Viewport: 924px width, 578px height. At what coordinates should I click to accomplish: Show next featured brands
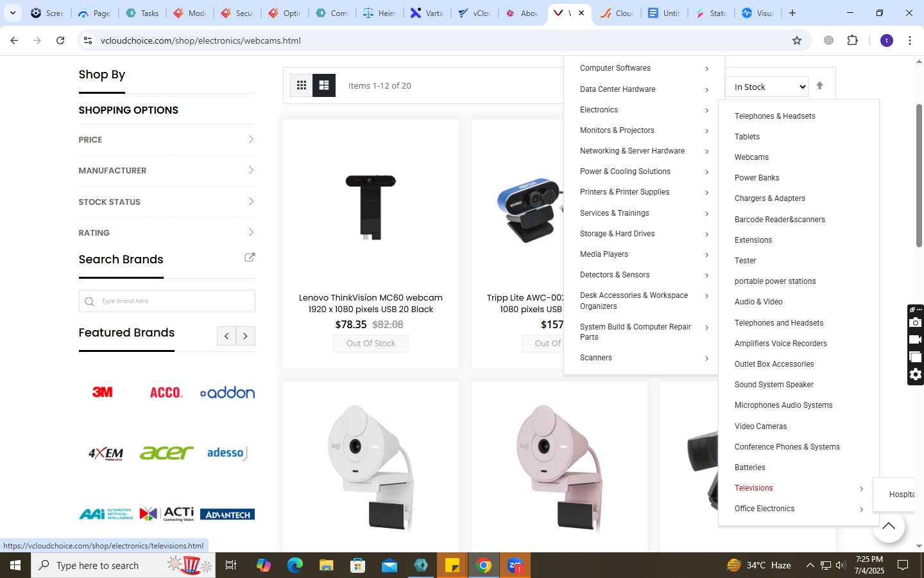tap(246, 336)
